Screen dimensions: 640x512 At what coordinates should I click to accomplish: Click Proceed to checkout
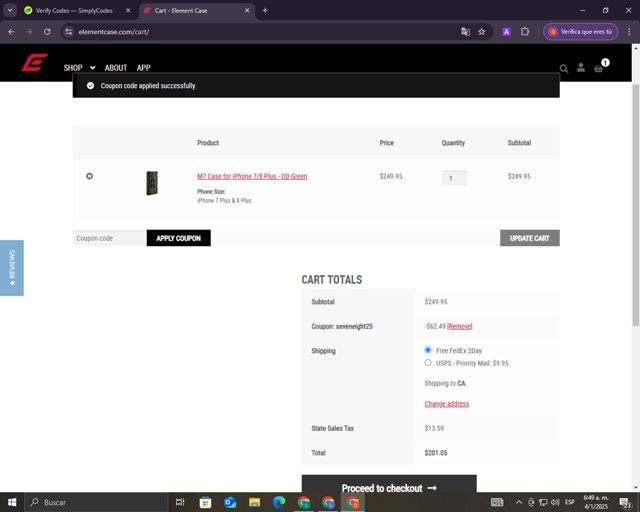389,484
